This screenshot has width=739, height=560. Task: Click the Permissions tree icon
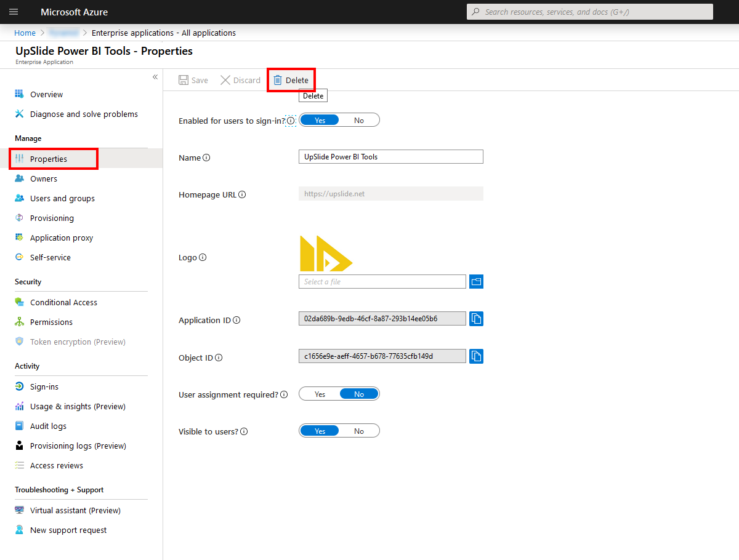[19, 322]
